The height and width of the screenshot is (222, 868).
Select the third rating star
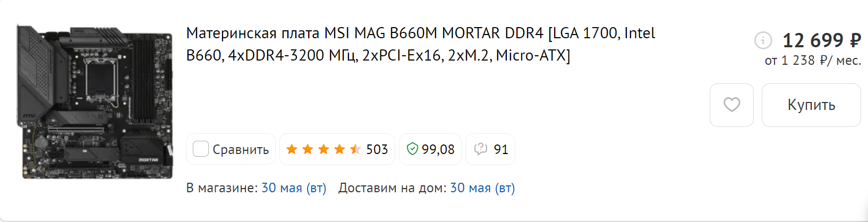pos(324,149)
